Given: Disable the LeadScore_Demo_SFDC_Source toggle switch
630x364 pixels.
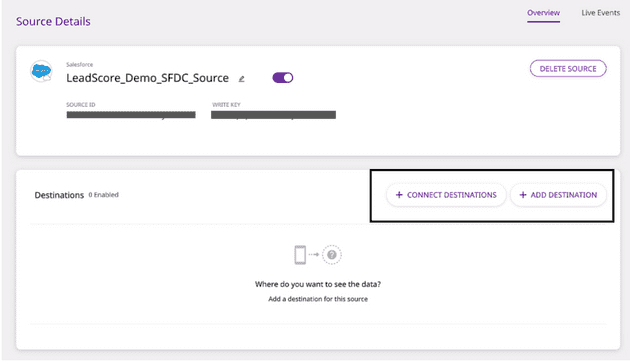Looking at the screenshot, I should tap(283, 78).
